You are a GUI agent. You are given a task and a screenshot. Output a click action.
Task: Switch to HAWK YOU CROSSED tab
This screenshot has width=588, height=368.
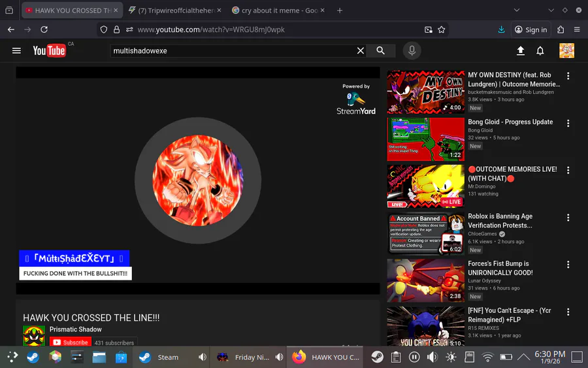[x=72, y=10]
